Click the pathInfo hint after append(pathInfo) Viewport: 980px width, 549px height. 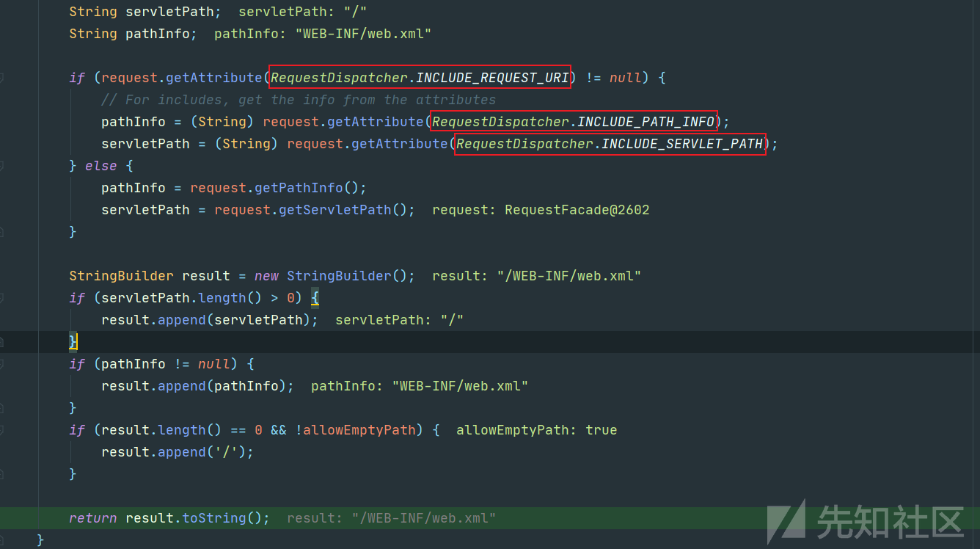[x=420, y=386]
